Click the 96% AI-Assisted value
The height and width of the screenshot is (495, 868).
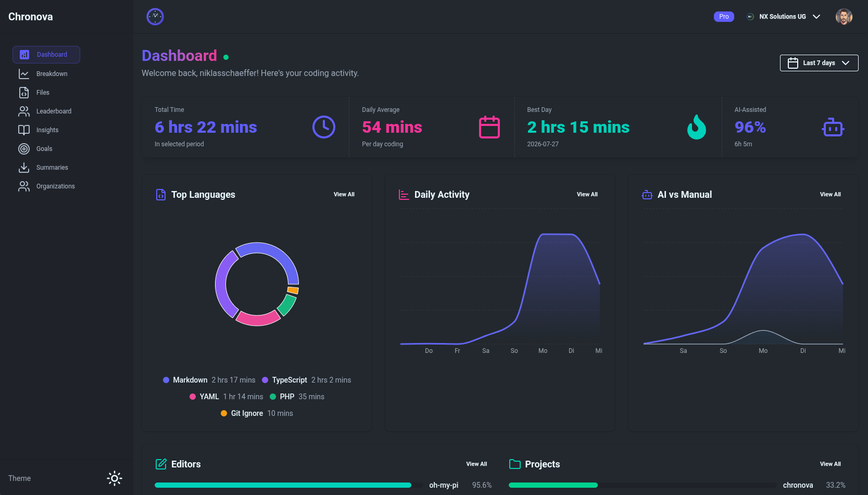(750, 127)
